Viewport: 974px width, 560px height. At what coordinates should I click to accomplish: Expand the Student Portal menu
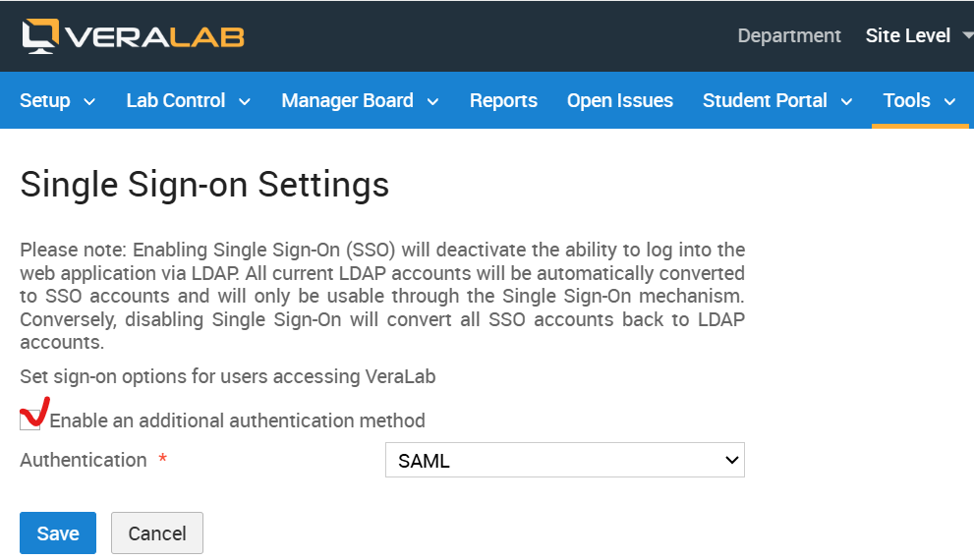coord(777,100)
